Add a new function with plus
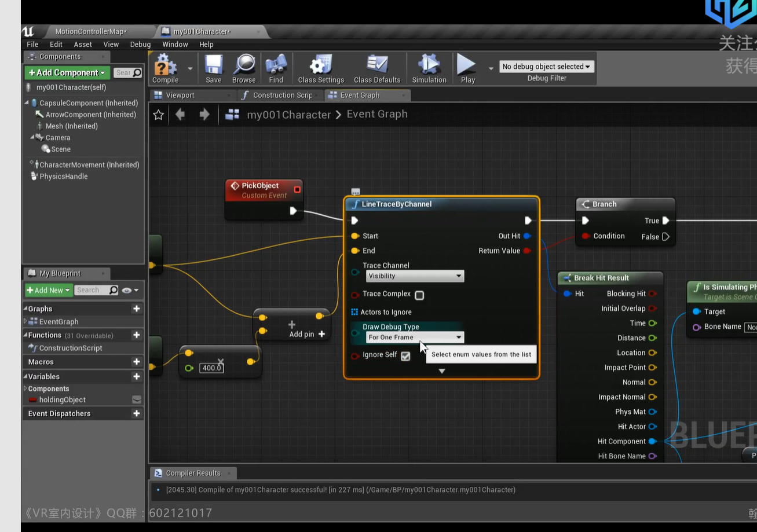 [137, 335]
